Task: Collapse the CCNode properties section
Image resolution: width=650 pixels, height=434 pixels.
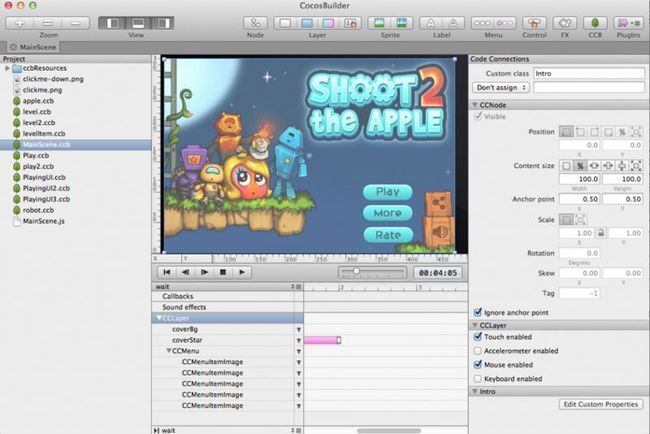Action: point(475,105)
